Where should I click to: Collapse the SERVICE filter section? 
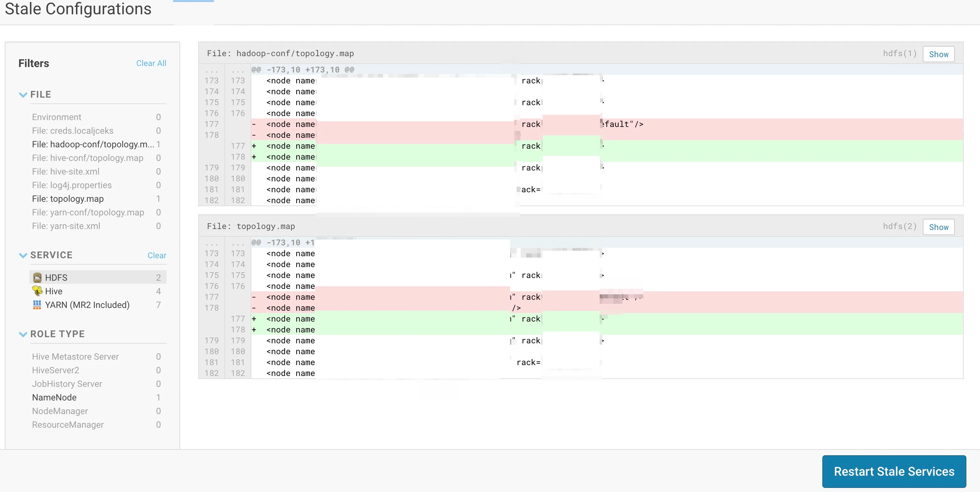23,255
